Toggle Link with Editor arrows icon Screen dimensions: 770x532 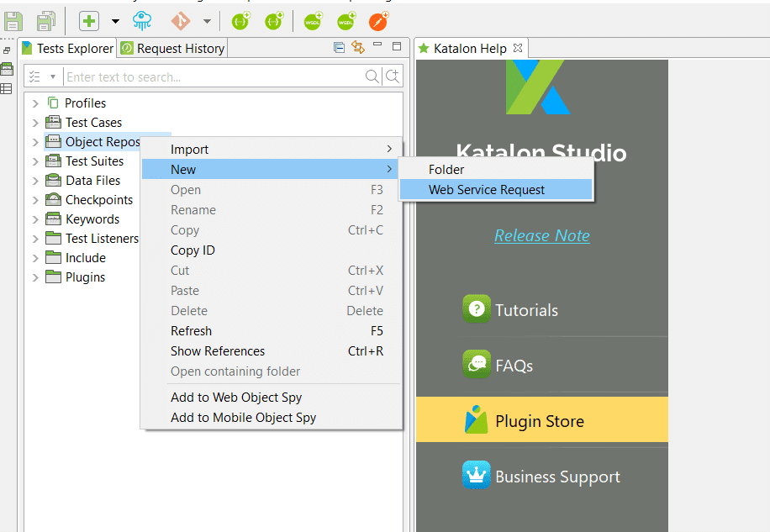click(358, 47)
